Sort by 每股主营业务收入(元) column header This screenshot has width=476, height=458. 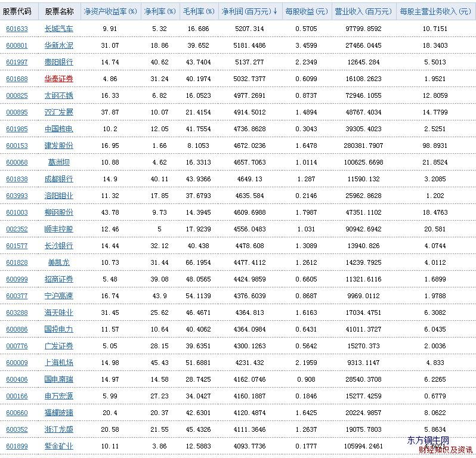pos(435,11)
